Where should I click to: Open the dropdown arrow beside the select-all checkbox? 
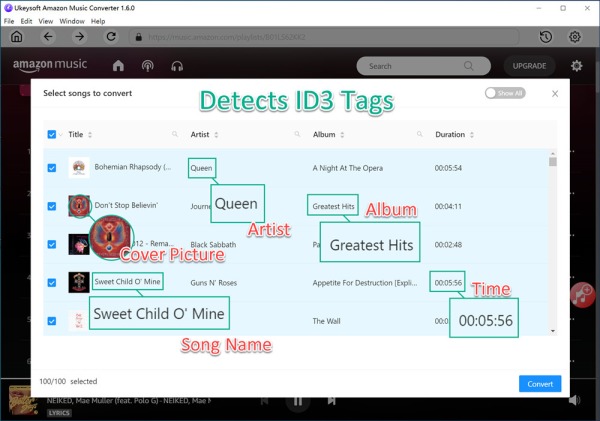pyautogui.click(x=60, y=135)
